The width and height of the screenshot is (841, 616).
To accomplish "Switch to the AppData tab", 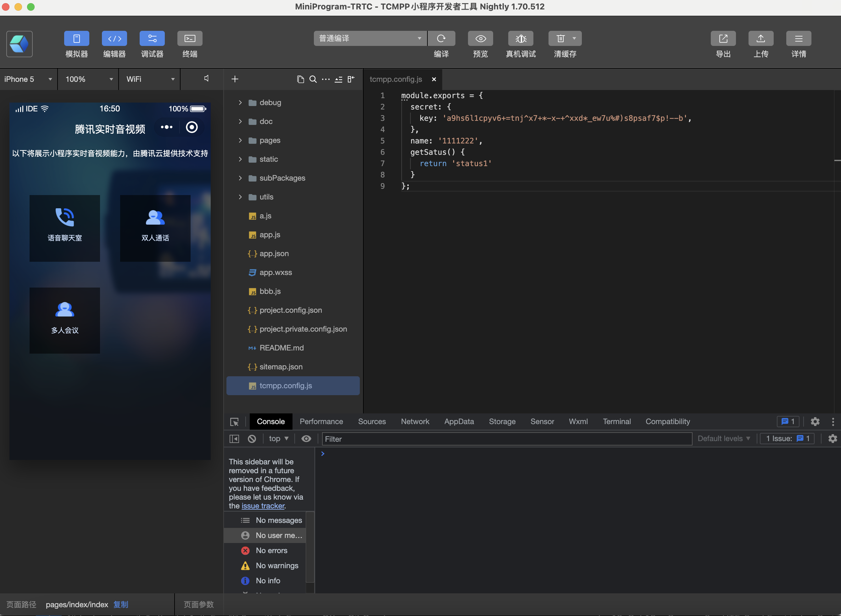I will pyautogui.click(x=459, y=421).
